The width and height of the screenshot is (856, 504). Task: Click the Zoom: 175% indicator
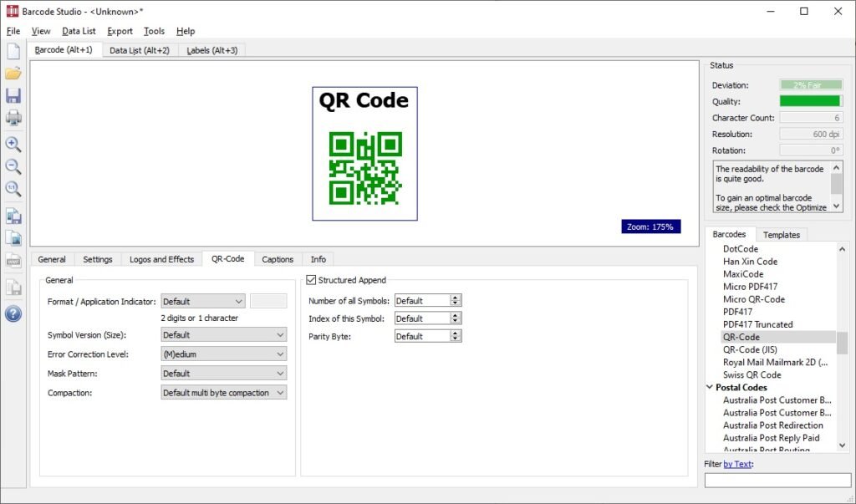(x=650, y=227)
